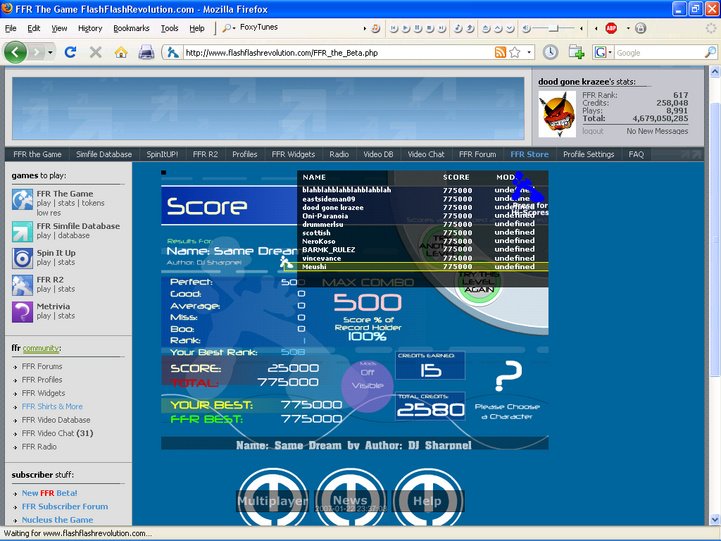
Task: Click FoxyTunes previous track button
Action: coord(394,28)
